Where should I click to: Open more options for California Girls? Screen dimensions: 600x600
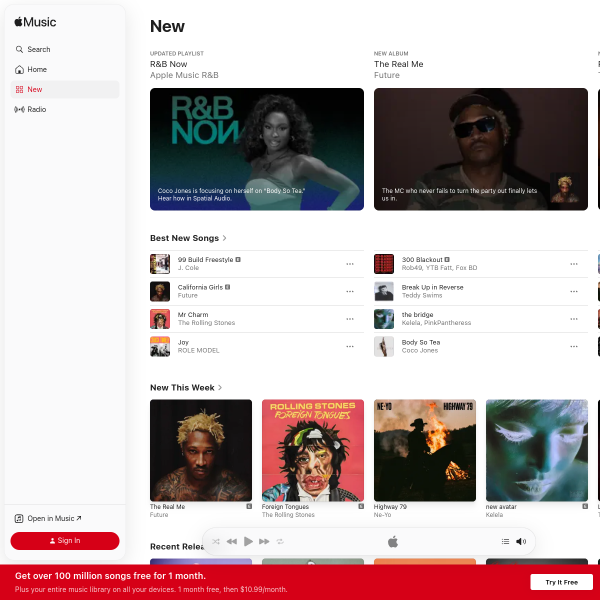tap(350, 292)
